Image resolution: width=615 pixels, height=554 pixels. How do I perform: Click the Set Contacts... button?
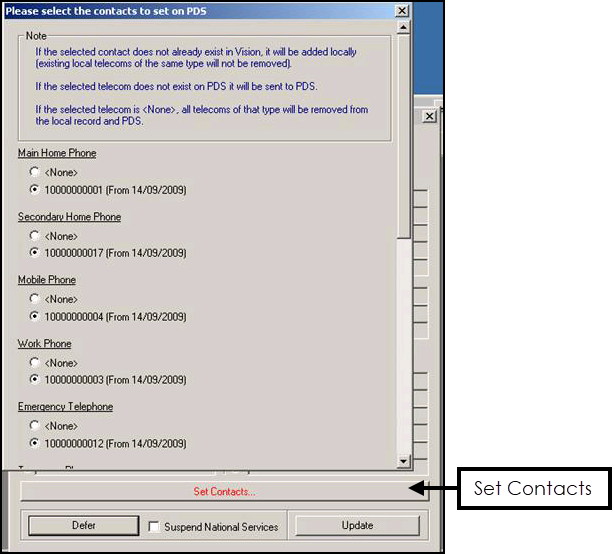pos(224,491)
